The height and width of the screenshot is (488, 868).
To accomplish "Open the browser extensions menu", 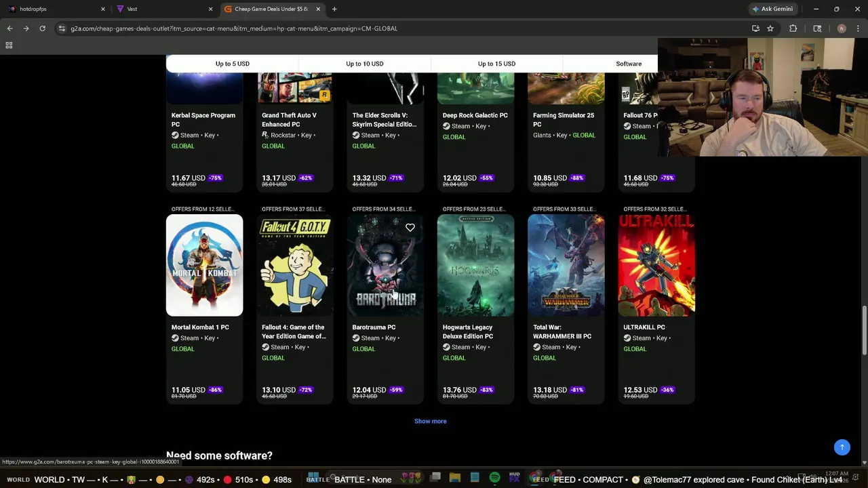I will (793, 28).
